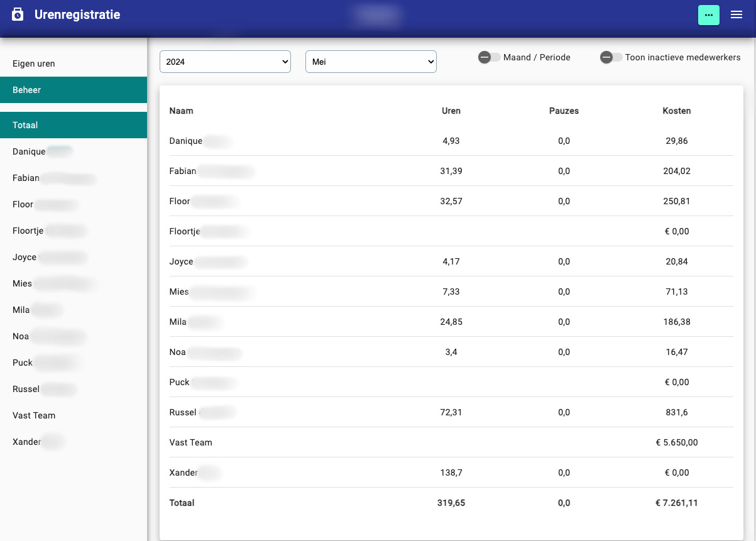
Task: Click the Urenregistratie title text
Action: point(77,14)
